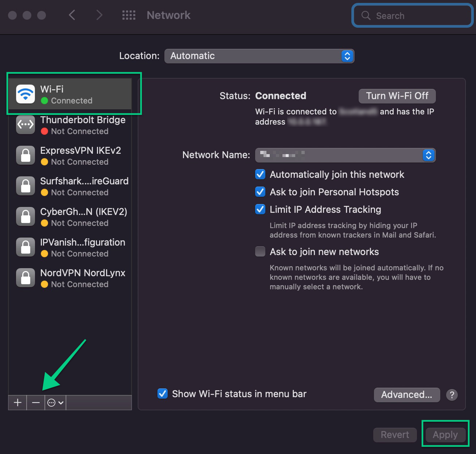Click the IPVanish configuration lock icon
The image size is (476, 454).
[26, 247]
